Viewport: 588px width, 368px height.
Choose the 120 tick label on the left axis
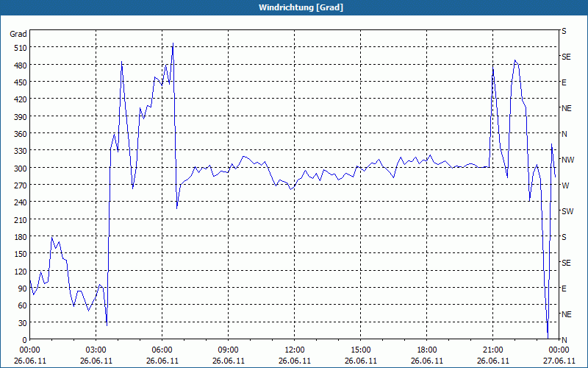[21, 272]
